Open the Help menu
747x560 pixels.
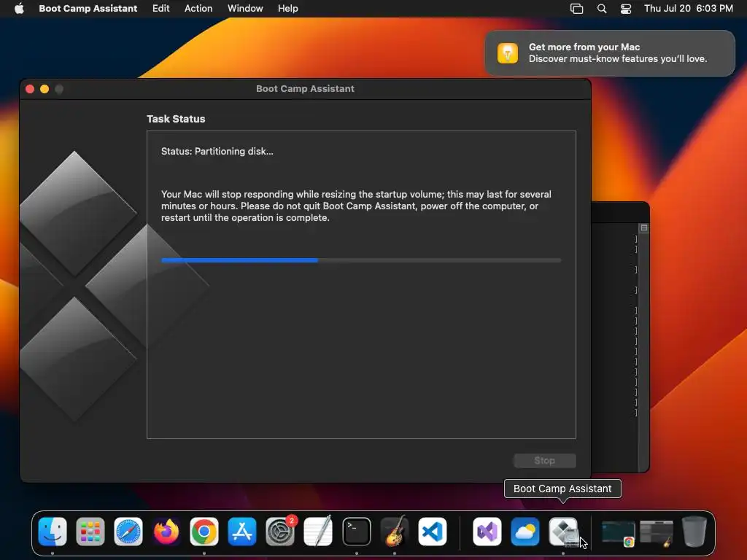287,9
